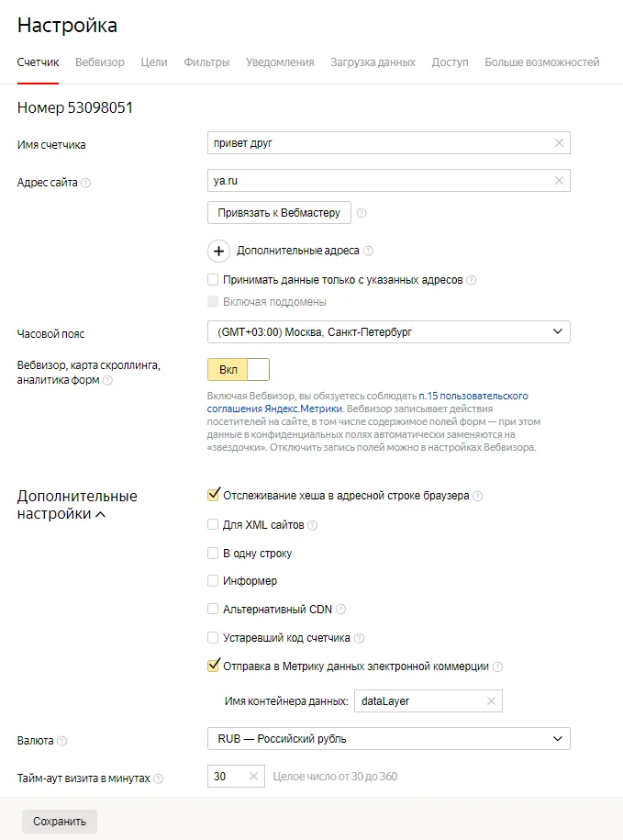This screenshot has width=623, height=840.
Task: Clear the dataLayer container name with the X icon
Action: click(491, 700)
